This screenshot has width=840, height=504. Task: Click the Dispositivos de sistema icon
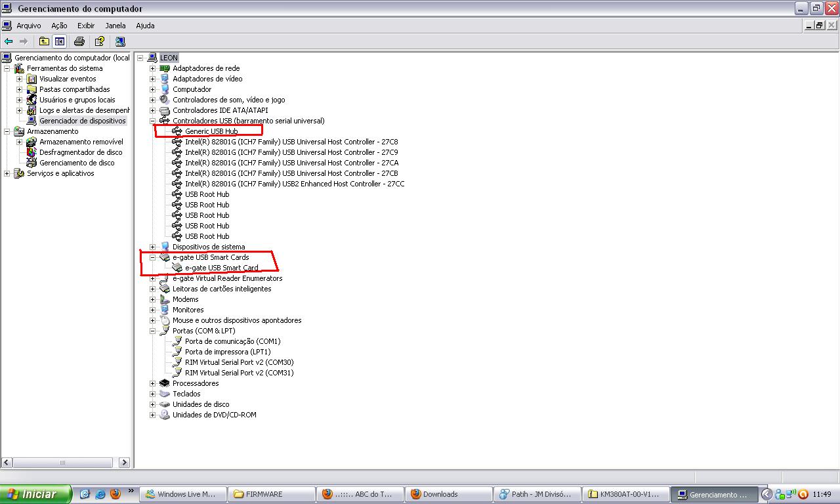point(165,247)
